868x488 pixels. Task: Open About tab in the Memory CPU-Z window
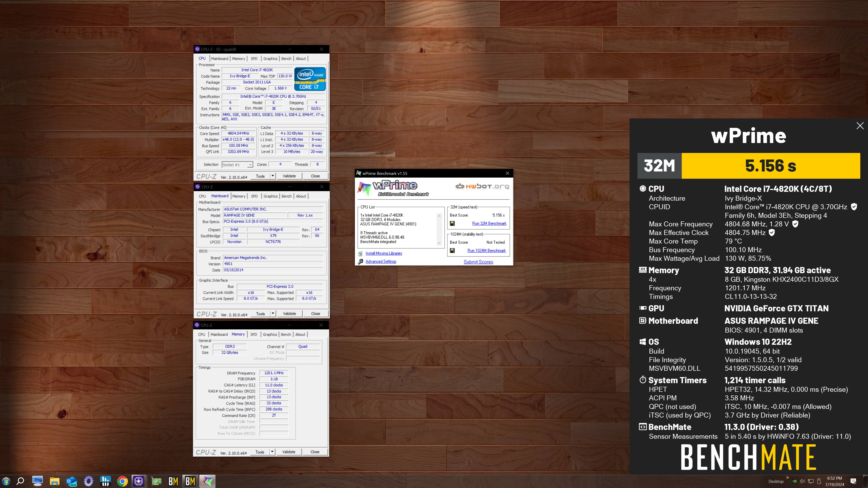[x=300, y=334]
